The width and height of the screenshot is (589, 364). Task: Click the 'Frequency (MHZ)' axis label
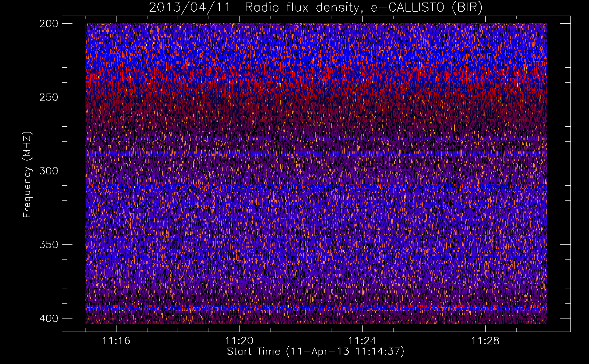pyautogui.click(x=27, y=175)
